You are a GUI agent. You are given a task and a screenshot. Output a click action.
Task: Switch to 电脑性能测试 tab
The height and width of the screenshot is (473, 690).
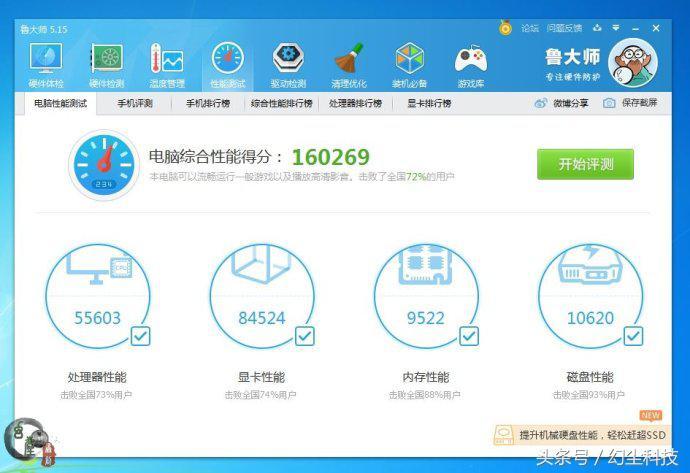tap(61, 103)
